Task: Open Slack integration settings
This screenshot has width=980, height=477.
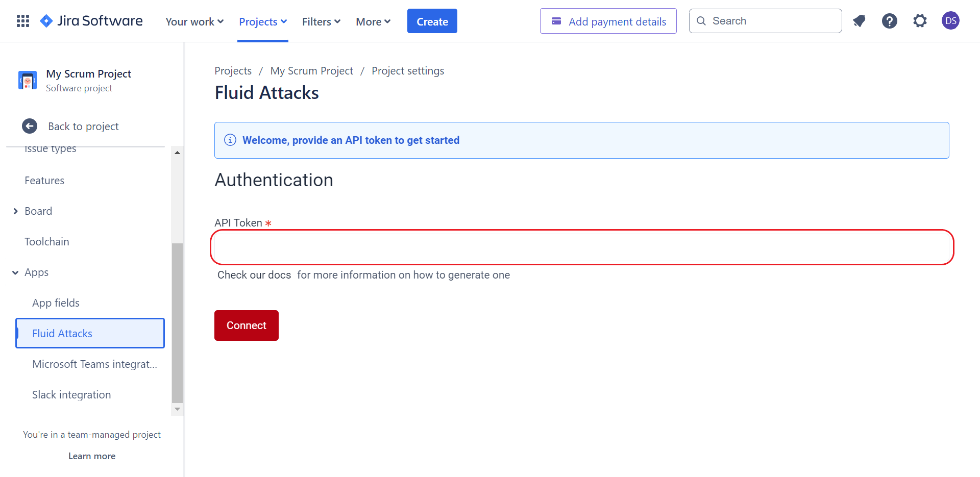Action: (x=71, y=394)
